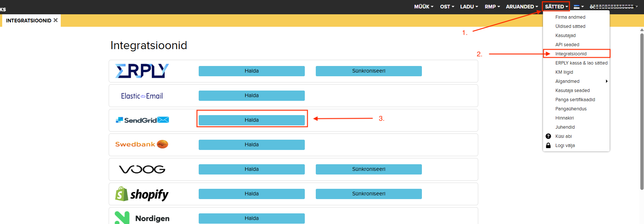The width and height of the screenshot is (644, 224).
Task: Open the LADU menu
Action: 469,7
